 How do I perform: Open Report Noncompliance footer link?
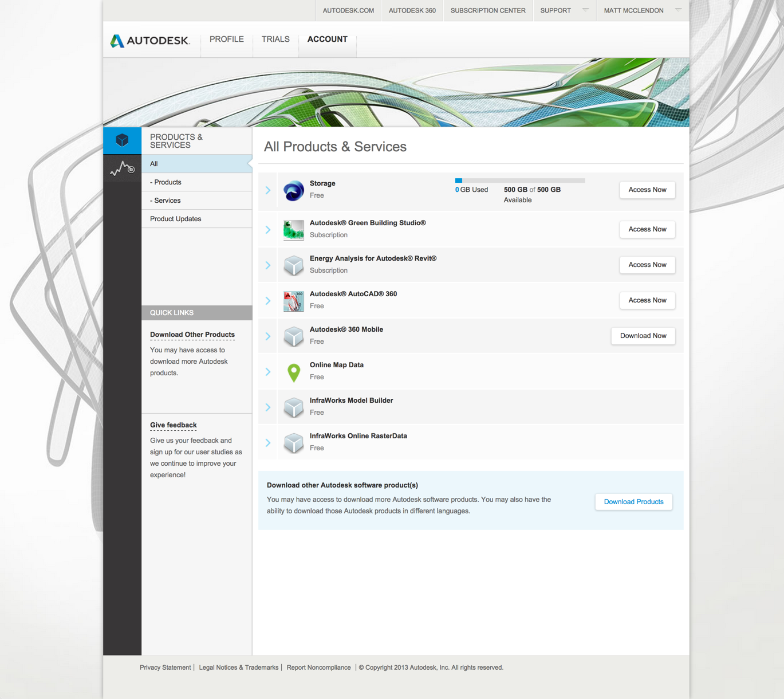click(x=318, y=667)
